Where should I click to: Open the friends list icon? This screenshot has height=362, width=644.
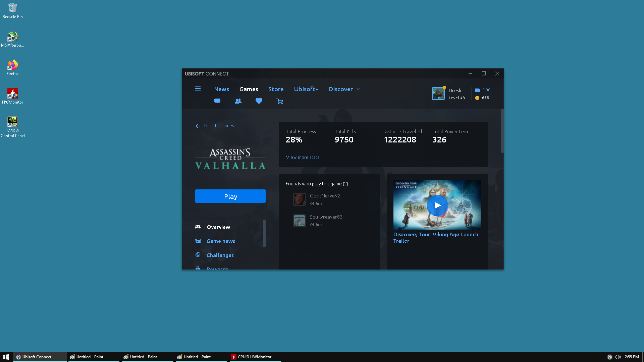[238, 101]
